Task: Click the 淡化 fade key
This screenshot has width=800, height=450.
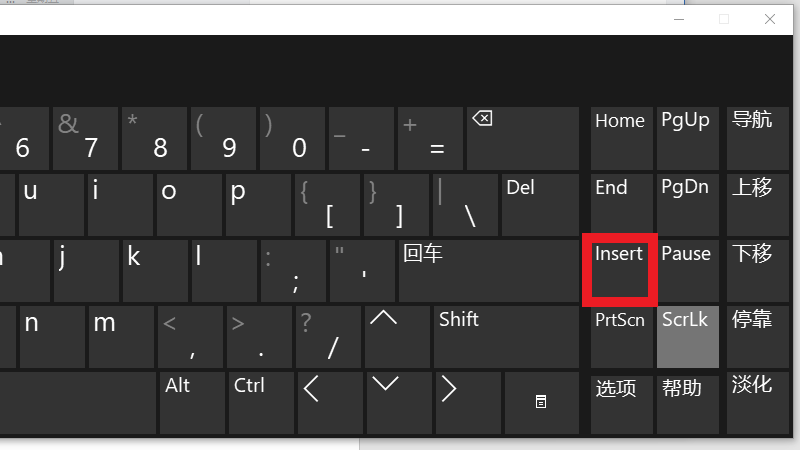Action: click(x=757, y=402)
